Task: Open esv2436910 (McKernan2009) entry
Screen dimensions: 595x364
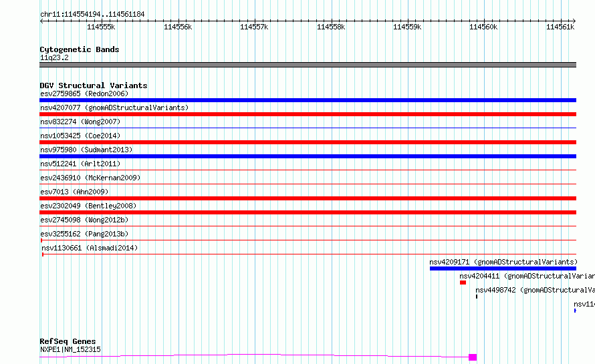Action: pyautogui.click(x=90, y=178)
